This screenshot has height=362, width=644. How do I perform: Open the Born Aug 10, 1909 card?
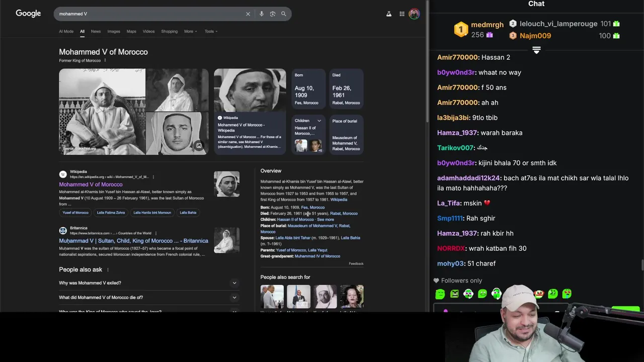coord(308,89)
